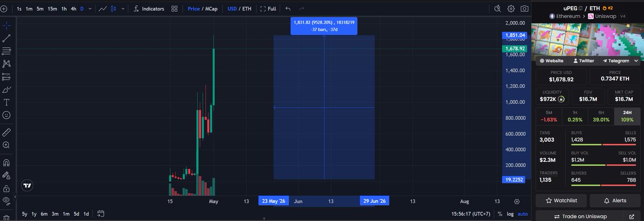Set chart range to 1y
This screenshot has height=221, width=644.
(34, 214)
